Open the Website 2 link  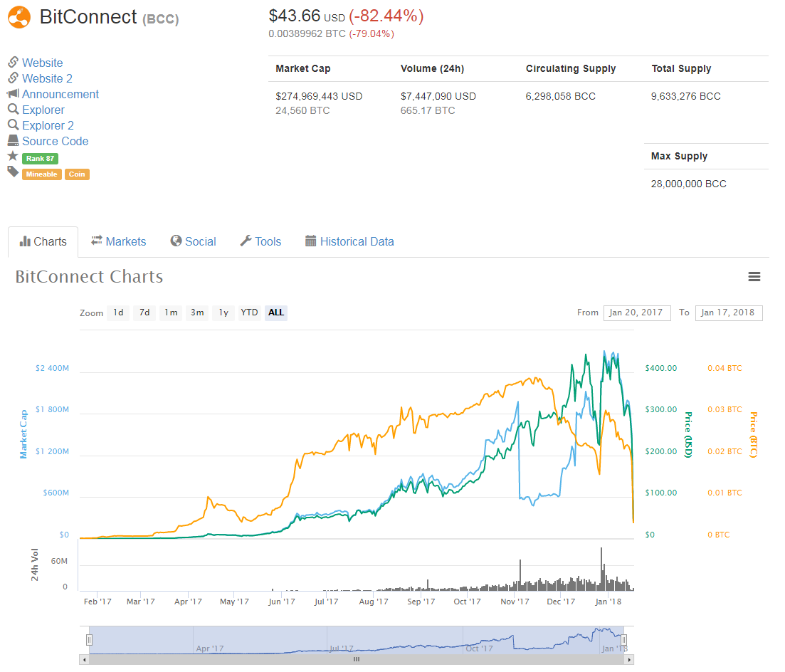(47, 78)
